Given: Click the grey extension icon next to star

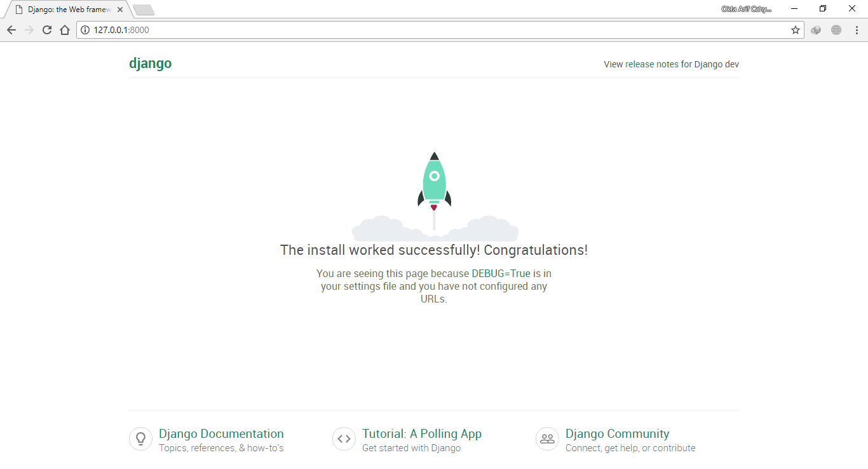Looking at the screenshot, I should (x=816, y=30).
